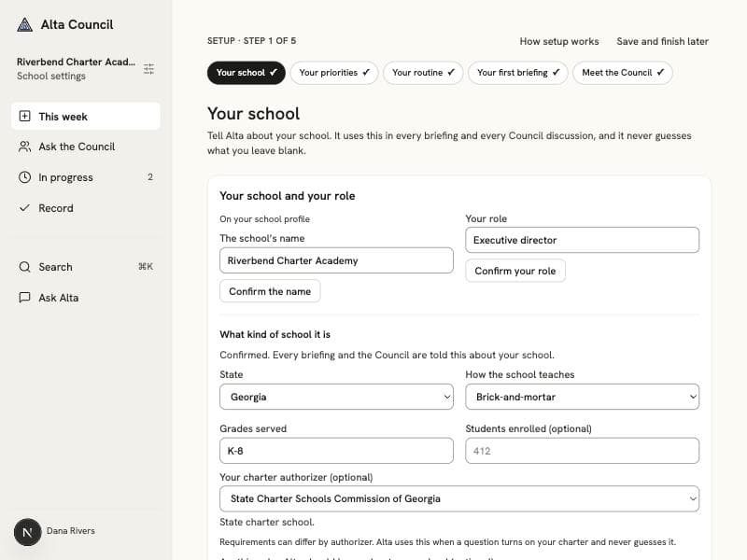Image resolution: width=747 pixels, height=560 pixels.
Task: Click Confirm the name button
Action: pos(270,291)
